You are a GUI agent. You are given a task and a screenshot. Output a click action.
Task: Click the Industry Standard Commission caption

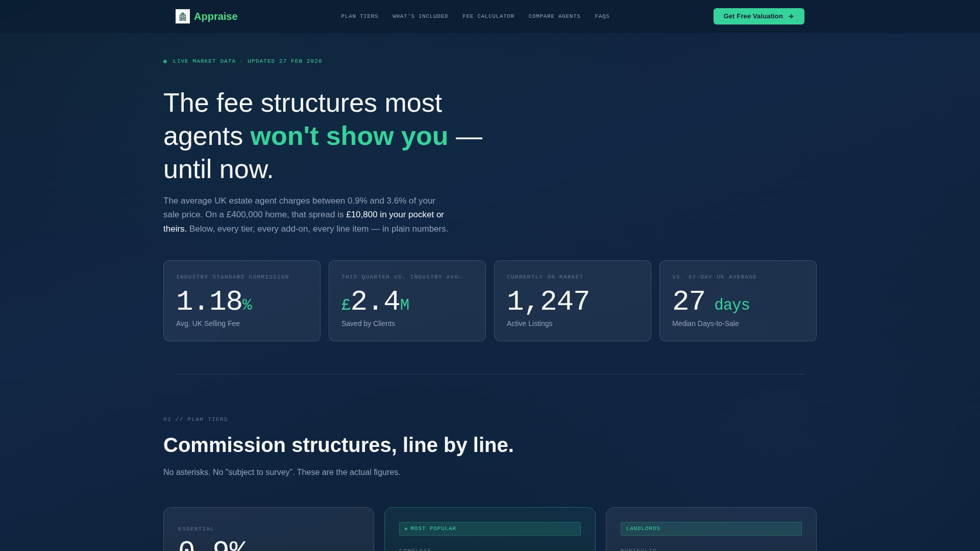[233, 277]
